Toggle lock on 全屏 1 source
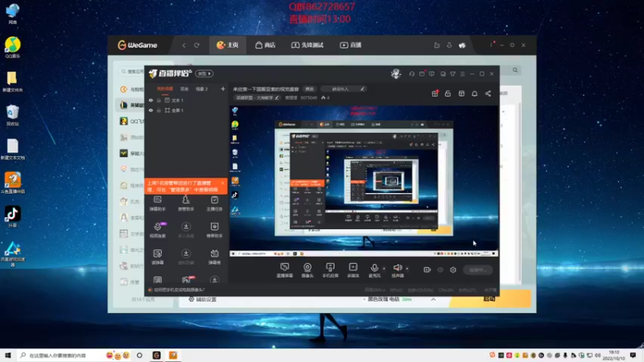This screenshot has width=644, height=362. pyautogui.click(x=159, y=110)
